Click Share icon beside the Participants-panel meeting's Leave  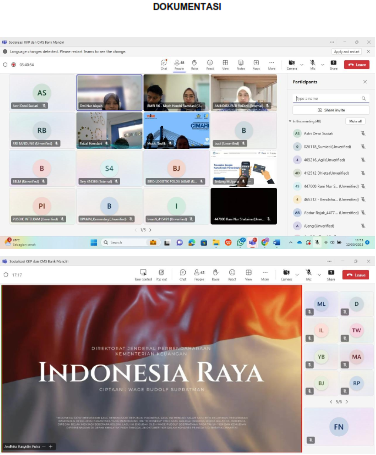(x=333, y=65)
